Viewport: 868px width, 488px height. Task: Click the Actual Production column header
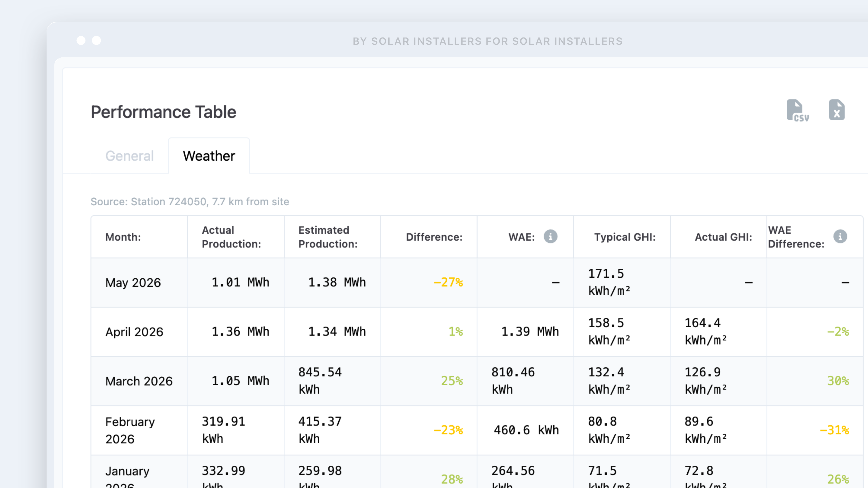click(231, 237)
